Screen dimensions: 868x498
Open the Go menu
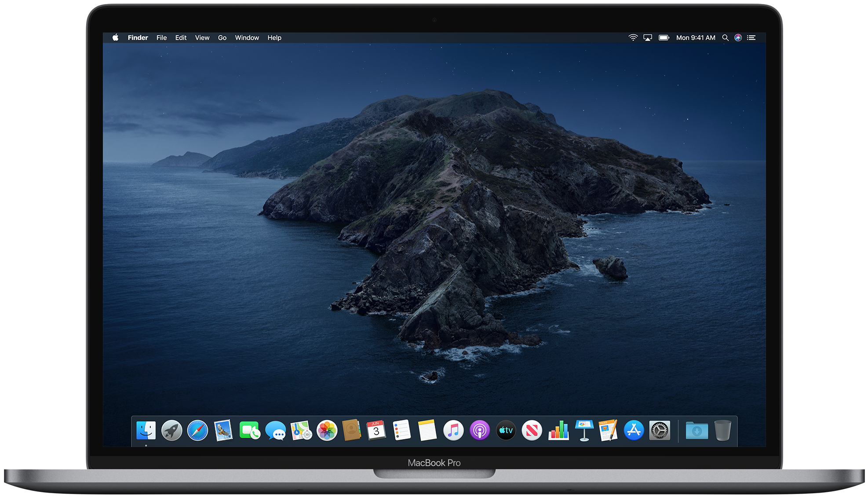coord(222,38)
